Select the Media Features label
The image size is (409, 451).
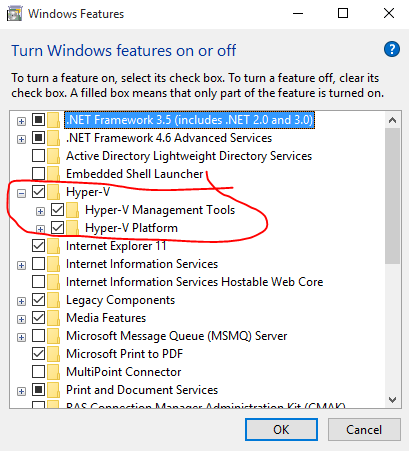click(x=106, y=318)
